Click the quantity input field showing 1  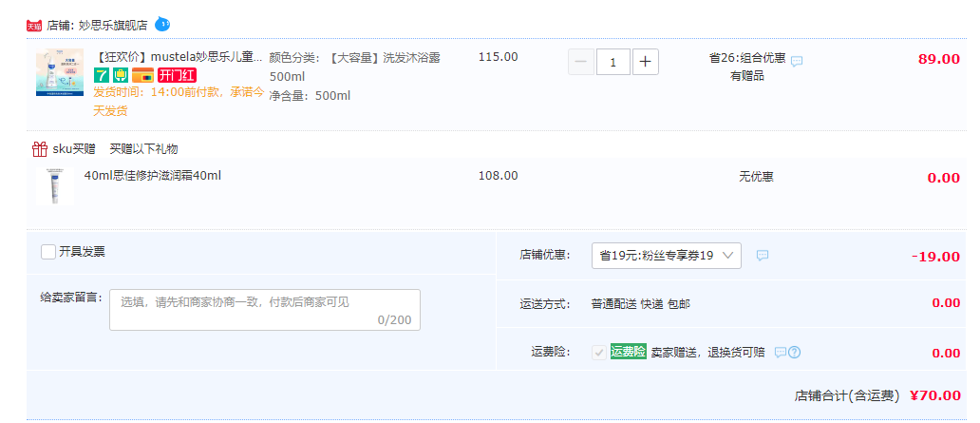[x=613, y=62]
